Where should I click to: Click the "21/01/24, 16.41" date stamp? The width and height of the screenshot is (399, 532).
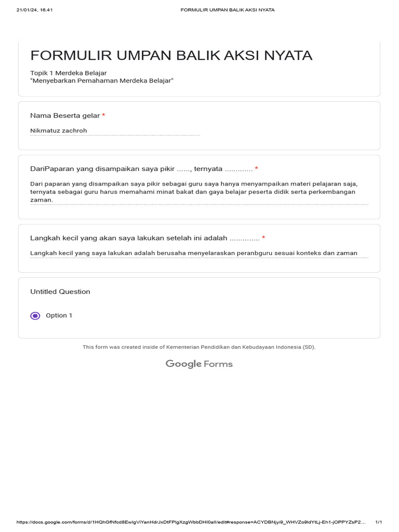pyautogui.click(x=35, y=10)
